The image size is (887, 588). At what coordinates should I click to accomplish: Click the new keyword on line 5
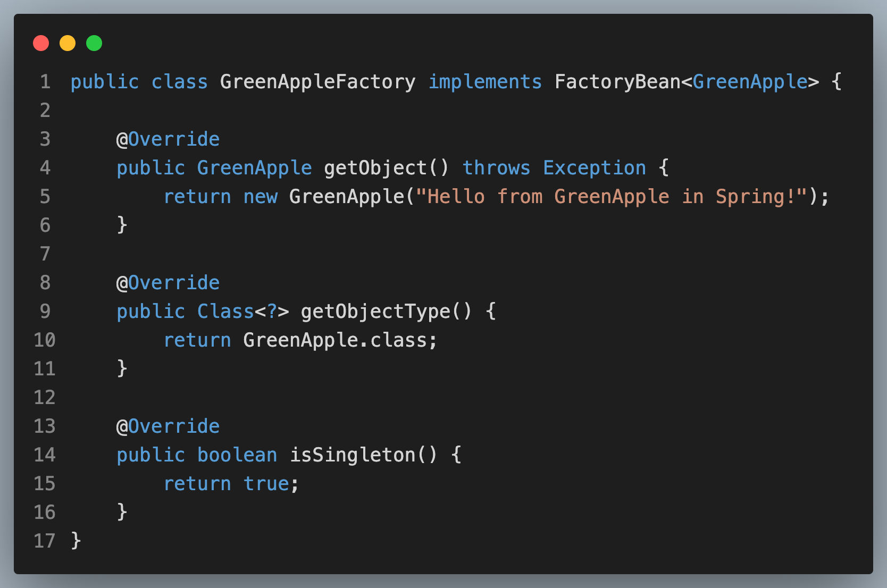[x=261, y=197]
